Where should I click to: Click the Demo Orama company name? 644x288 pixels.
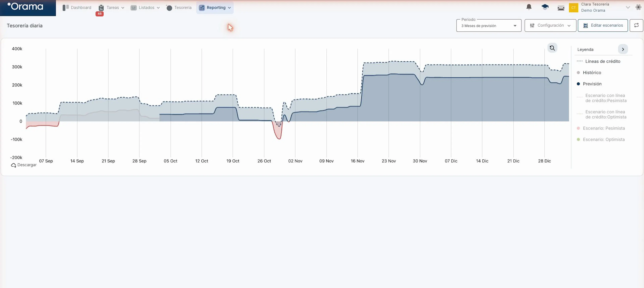[593, 10]
